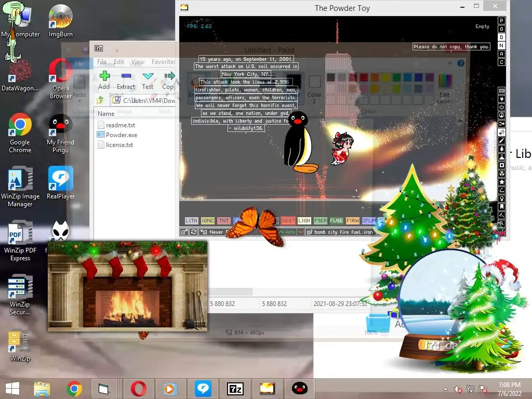This screenshot has height=399, width=532.
Task: Open the WinZip Image Manager desktop shortcut
Action: point(20,187)
